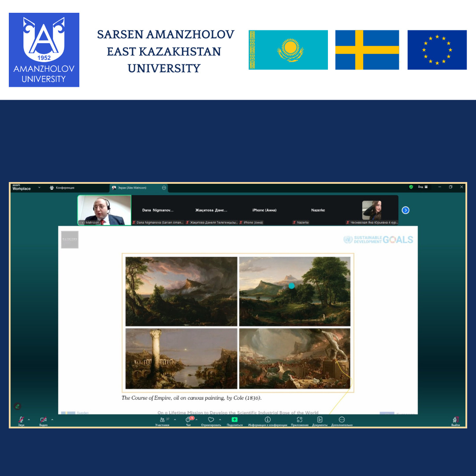Show next participants with blue arrow
This screenshot has height=476, width=476.
(x=405, y=210)
